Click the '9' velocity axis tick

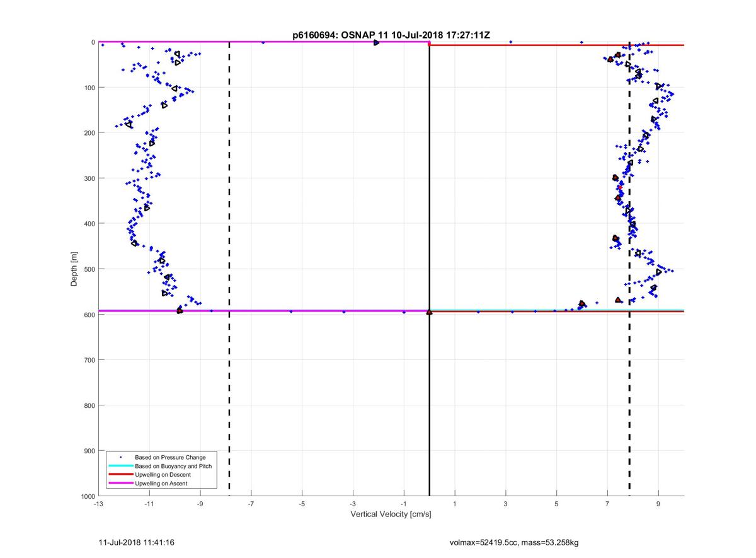click(658, 504)
